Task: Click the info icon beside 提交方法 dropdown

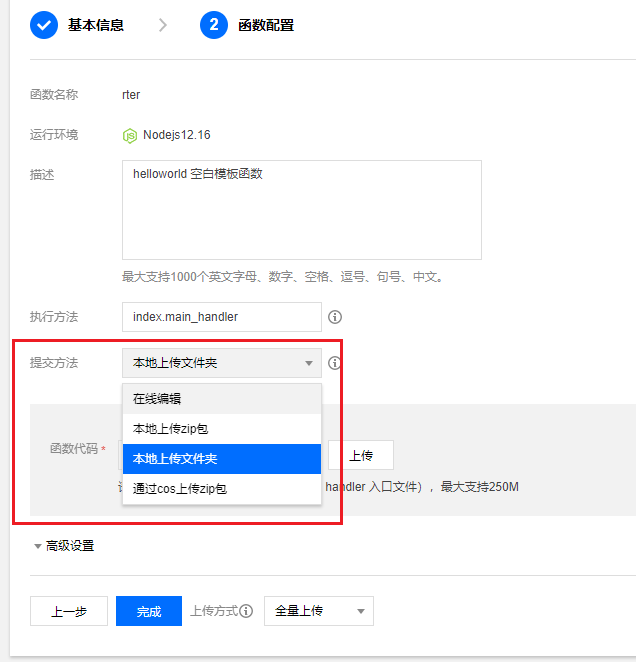Action: click(x=335, y=363)
